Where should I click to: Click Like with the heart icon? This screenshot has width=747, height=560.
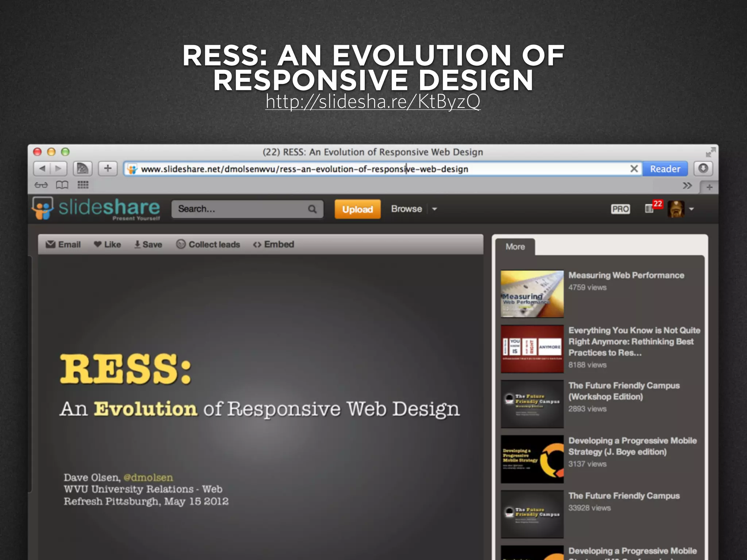pos(107,244)
